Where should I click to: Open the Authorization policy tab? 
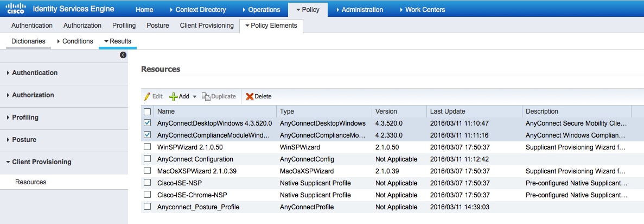point(82,26)
